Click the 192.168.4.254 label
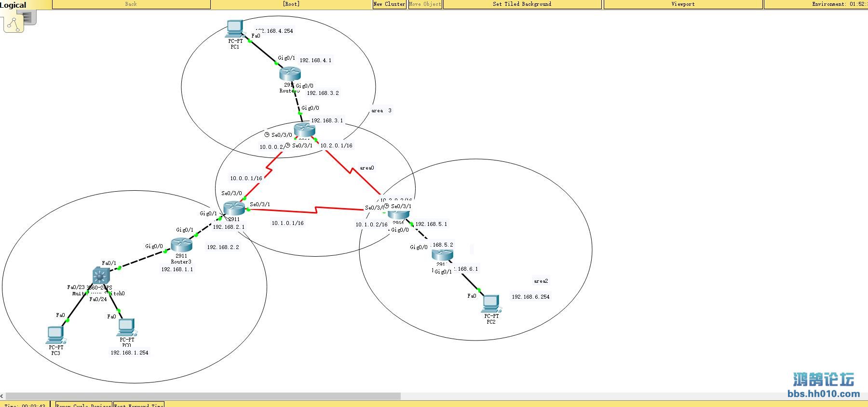 tap(274, 31)
